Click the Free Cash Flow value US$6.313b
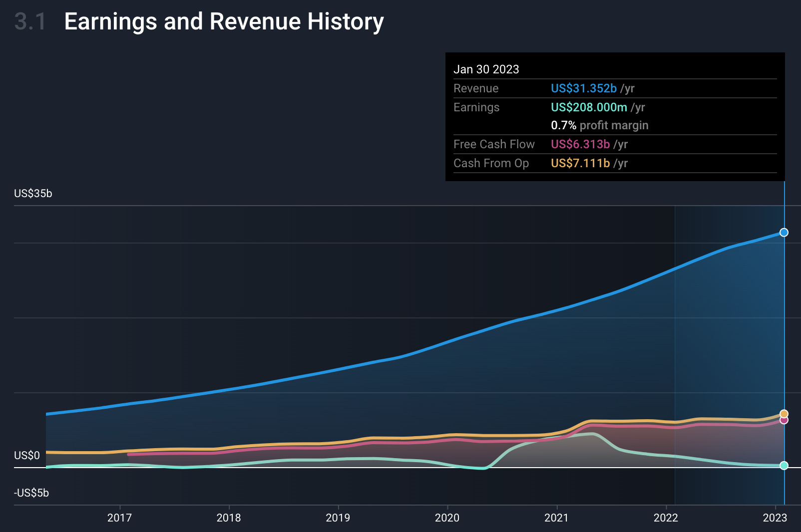This screenshot has width=801, height=532. coord(580,144)
